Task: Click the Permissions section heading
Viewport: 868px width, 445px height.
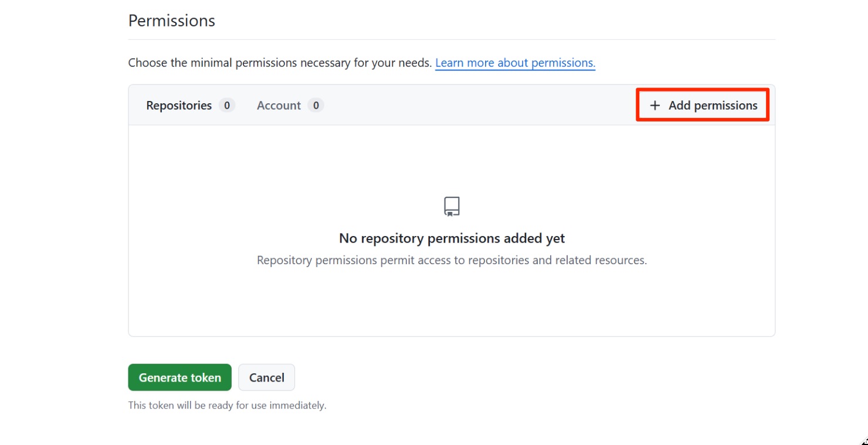Action: [x=172, y=21]
